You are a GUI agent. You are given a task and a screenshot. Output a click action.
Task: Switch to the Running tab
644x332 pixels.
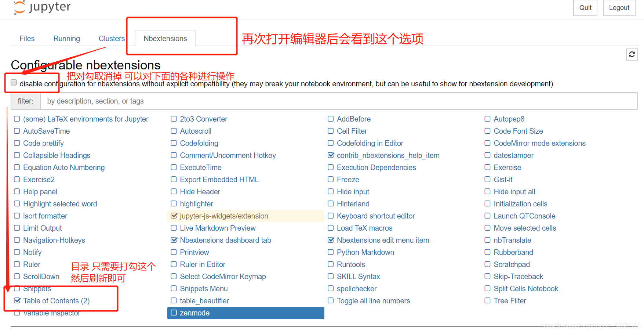67,39
